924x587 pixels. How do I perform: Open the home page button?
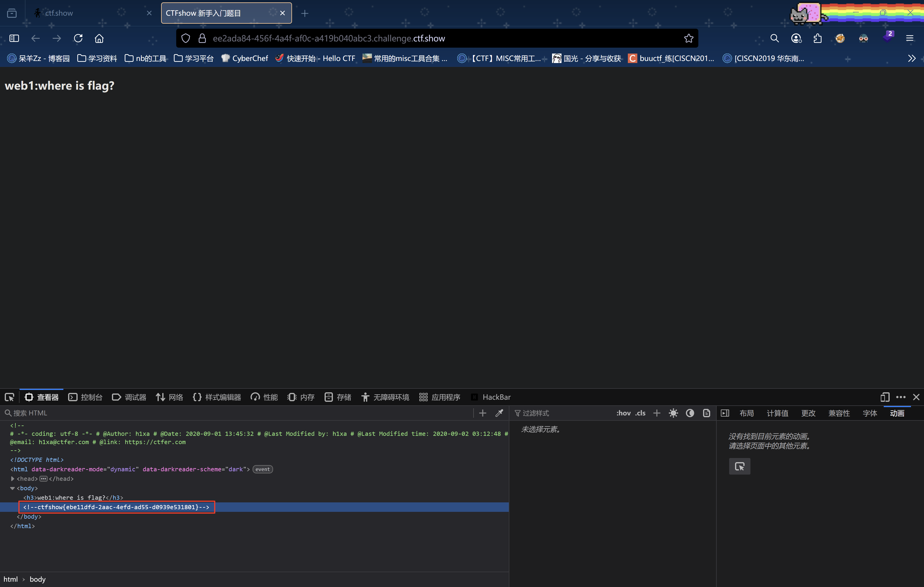point(99,38)
